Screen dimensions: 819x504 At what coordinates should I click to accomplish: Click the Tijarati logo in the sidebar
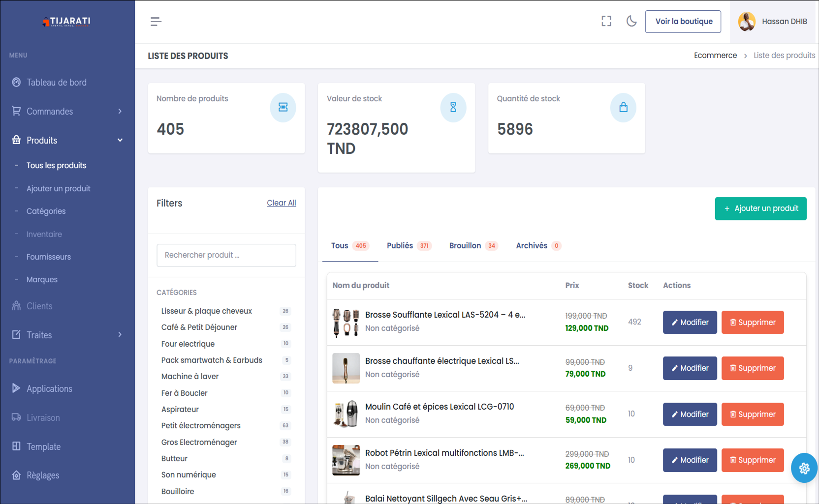[67, 21]
